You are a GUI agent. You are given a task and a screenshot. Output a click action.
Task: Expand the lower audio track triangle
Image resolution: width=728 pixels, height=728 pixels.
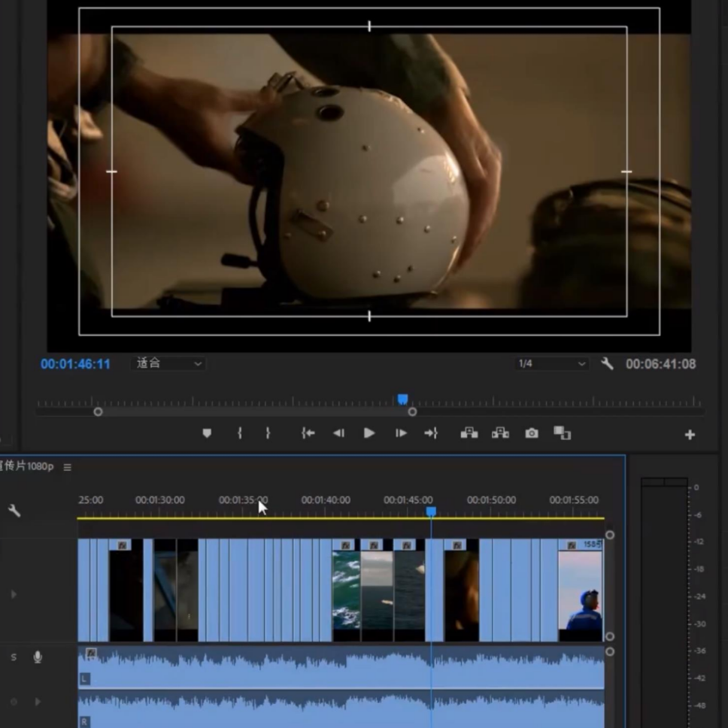[x=38, y=702]
